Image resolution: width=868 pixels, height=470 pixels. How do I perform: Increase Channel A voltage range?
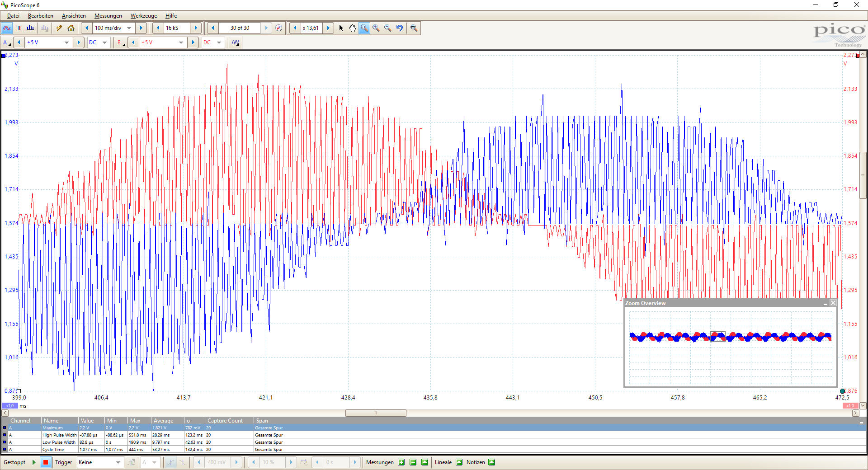click(79, 42)
